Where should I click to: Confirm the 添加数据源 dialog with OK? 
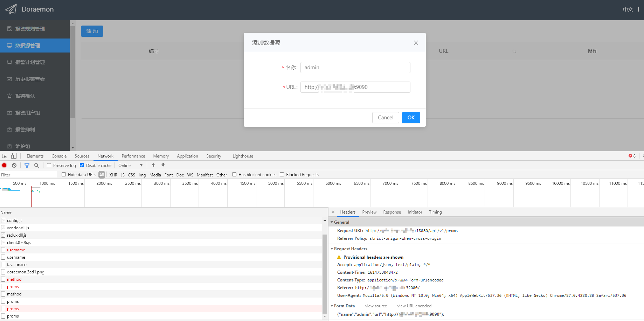(x=411, y=117)
